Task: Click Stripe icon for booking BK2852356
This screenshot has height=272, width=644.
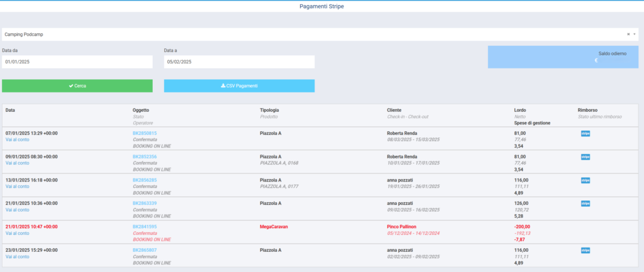Action: (x=585, y=156)
